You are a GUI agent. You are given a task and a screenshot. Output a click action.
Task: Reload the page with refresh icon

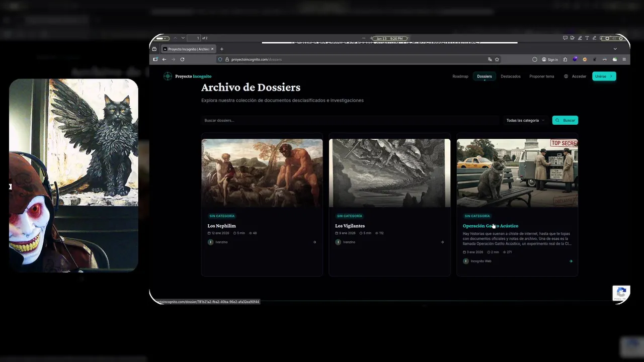(x=182, y=59)
